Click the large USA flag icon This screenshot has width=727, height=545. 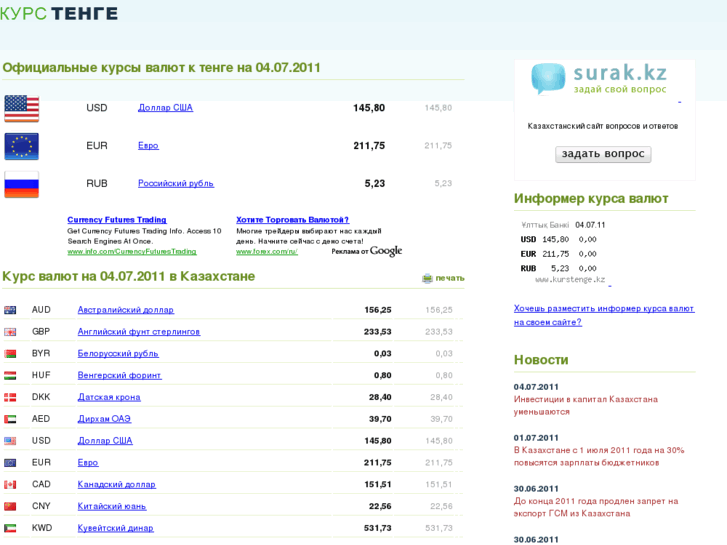click(x=21, y=109)
